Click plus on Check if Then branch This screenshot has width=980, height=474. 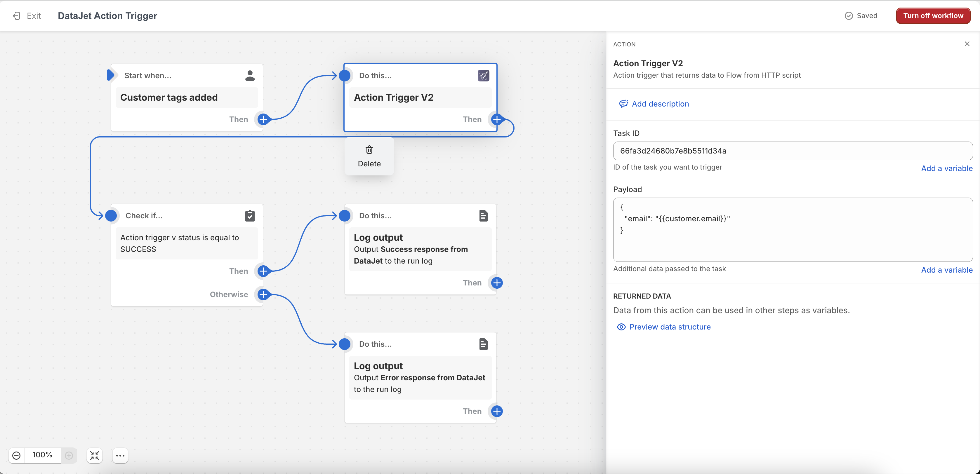(x=263, y=271)
